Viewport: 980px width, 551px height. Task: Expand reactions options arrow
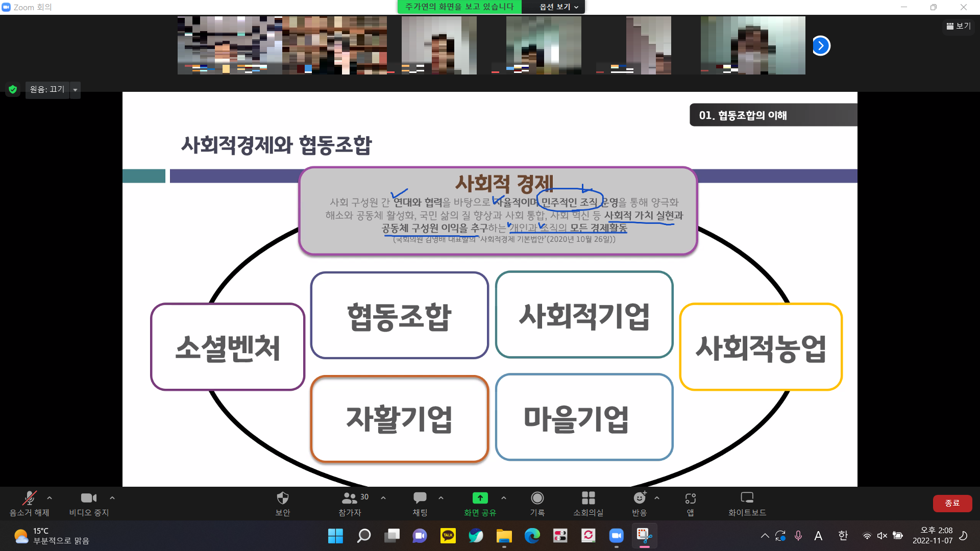[657, 498]
